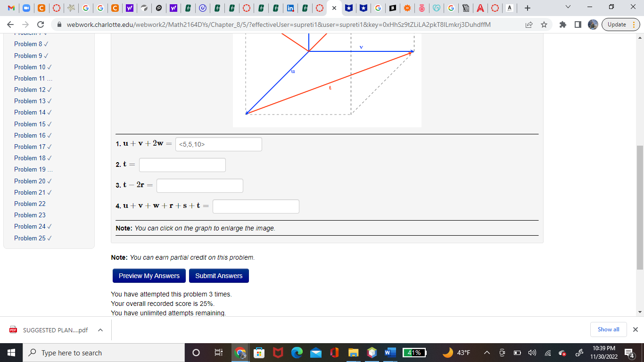
Task: Open Problem 25 in the sidebar
Action: pyautogui.click(x=33, y=238)
